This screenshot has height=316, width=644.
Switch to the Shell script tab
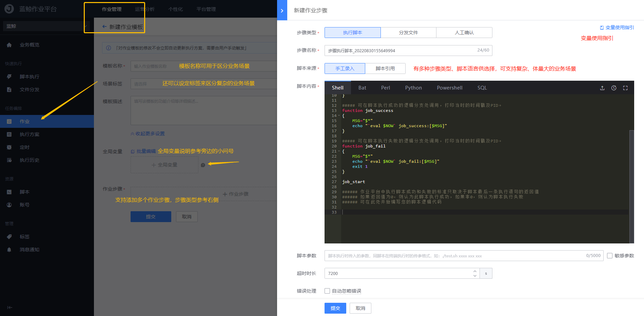[337, 88]
